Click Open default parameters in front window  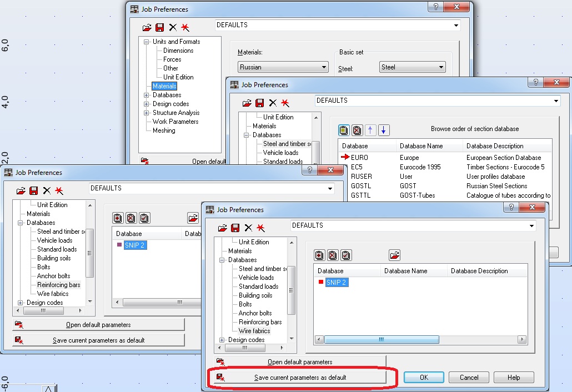(300, 361)
